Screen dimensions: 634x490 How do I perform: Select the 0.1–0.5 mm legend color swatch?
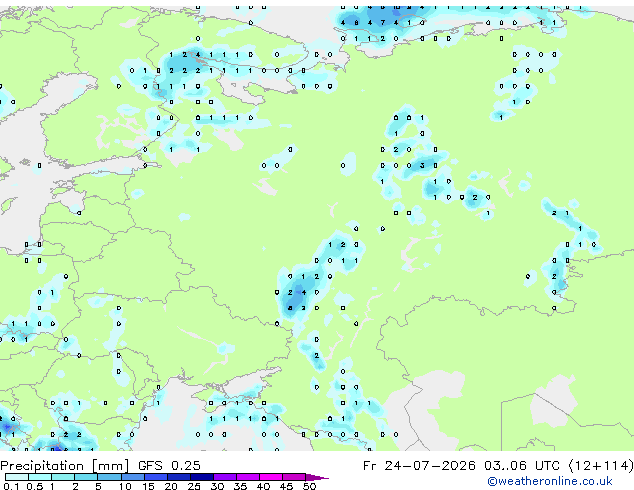17,477
